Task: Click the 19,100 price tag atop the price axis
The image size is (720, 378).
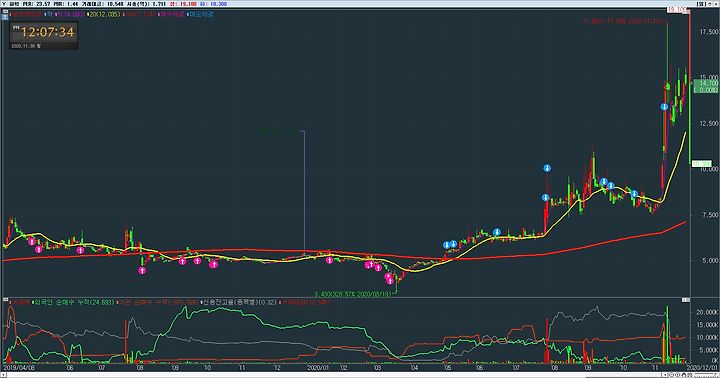Action: tap(677, 9)
